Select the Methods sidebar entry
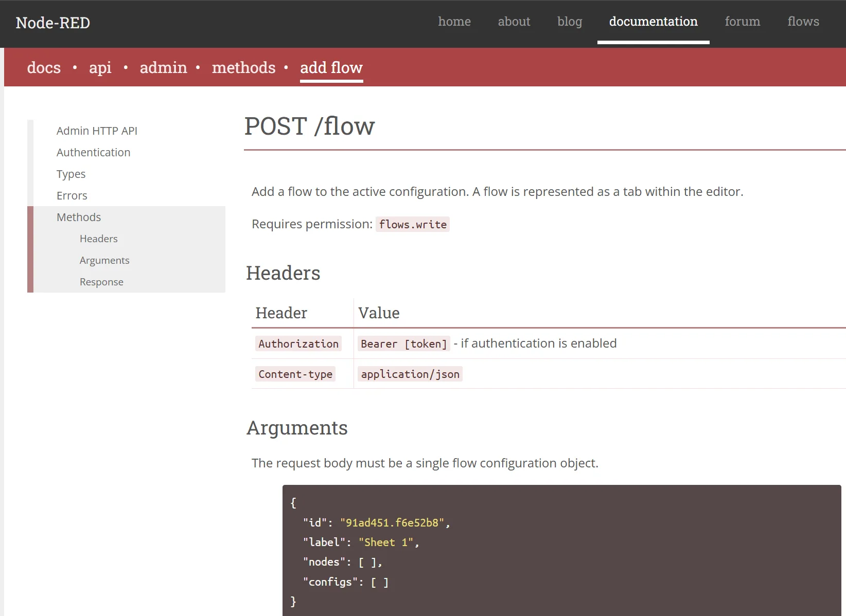The height and width of the screenshot is (616, 846). (79, 217)
